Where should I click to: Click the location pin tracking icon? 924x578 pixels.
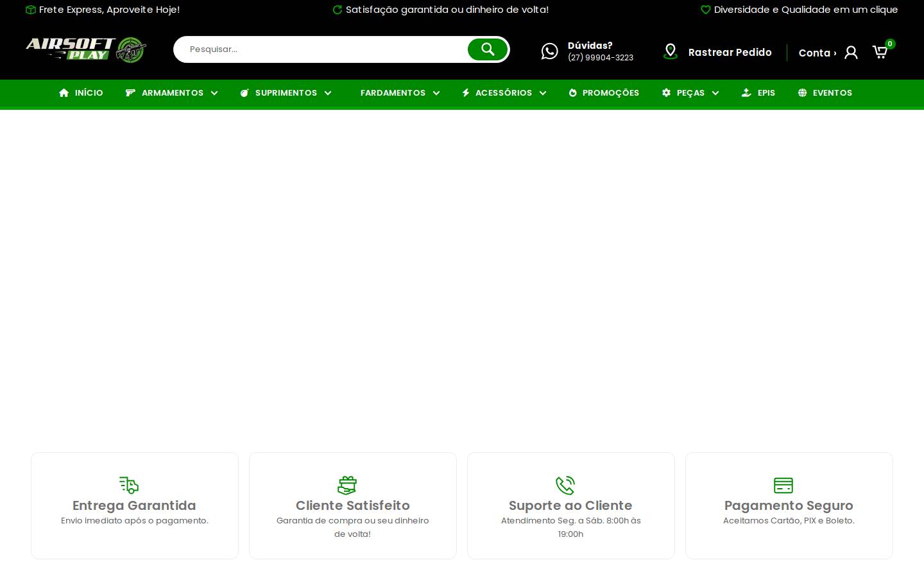coord(671,51)
